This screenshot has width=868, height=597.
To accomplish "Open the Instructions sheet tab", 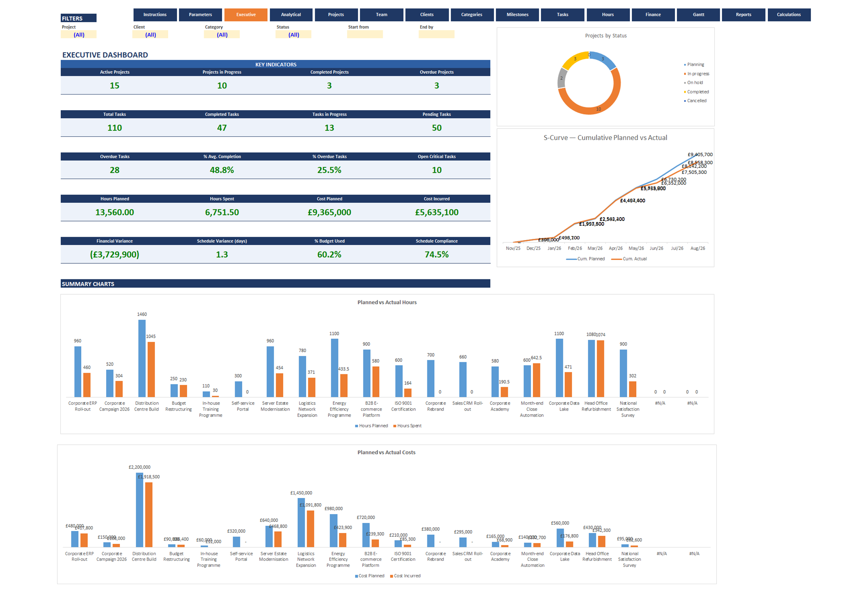I will [155, 15].
